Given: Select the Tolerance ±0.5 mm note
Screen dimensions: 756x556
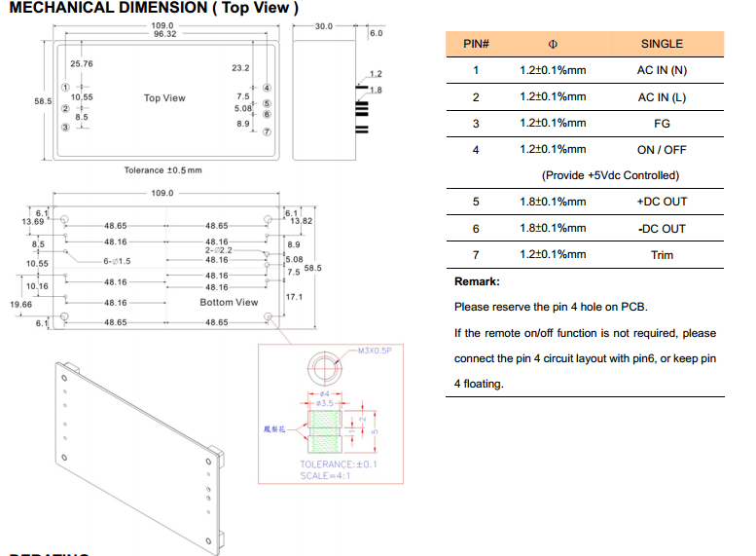Looking at the screenshot, I should [162, 170].
